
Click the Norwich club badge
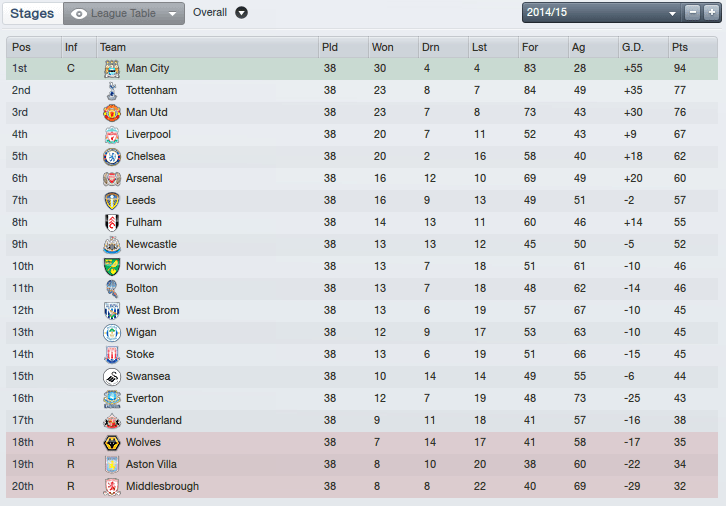(111, 267)
